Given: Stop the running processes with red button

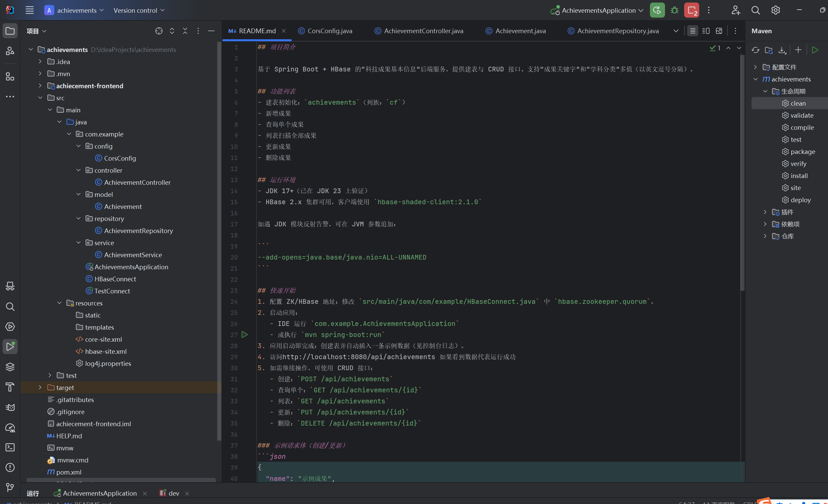Looking at the screenshot, I should coord(691,10).
